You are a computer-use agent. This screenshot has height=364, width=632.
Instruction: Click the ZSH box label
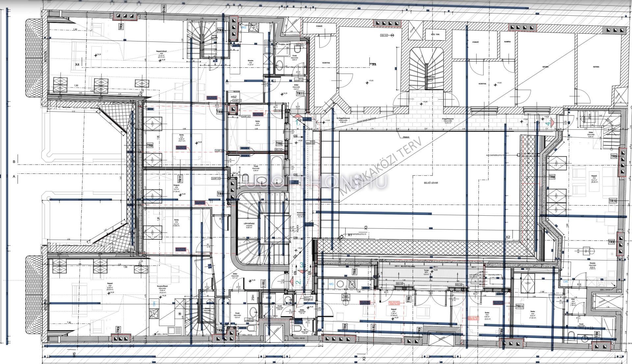[253, 298]
